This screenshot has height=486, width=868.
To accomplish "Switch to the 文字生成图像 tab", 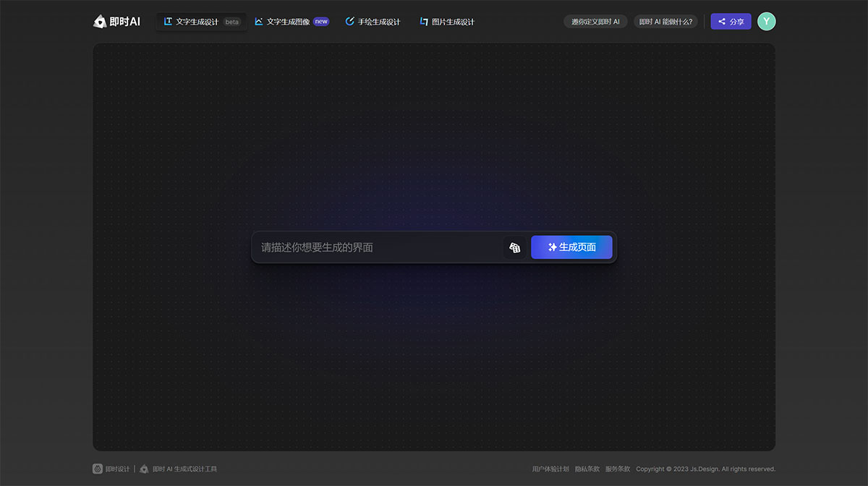I will (288, 22).
